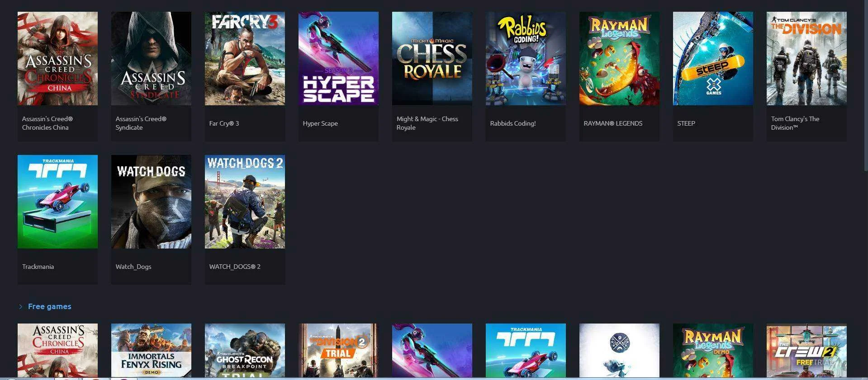Screen dimensions: 868x380
Task: Open The Crew 2 Free Trial cover
Action: pyautogui.click(x=806, y=350)
